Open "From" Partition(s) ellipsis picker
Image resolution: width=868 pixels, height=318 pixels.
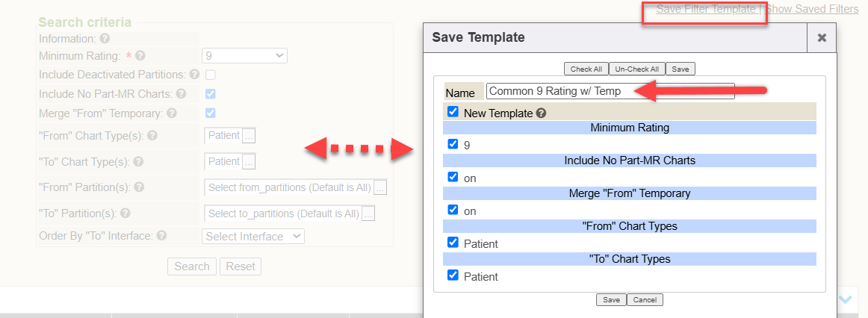tap(380, 187)
